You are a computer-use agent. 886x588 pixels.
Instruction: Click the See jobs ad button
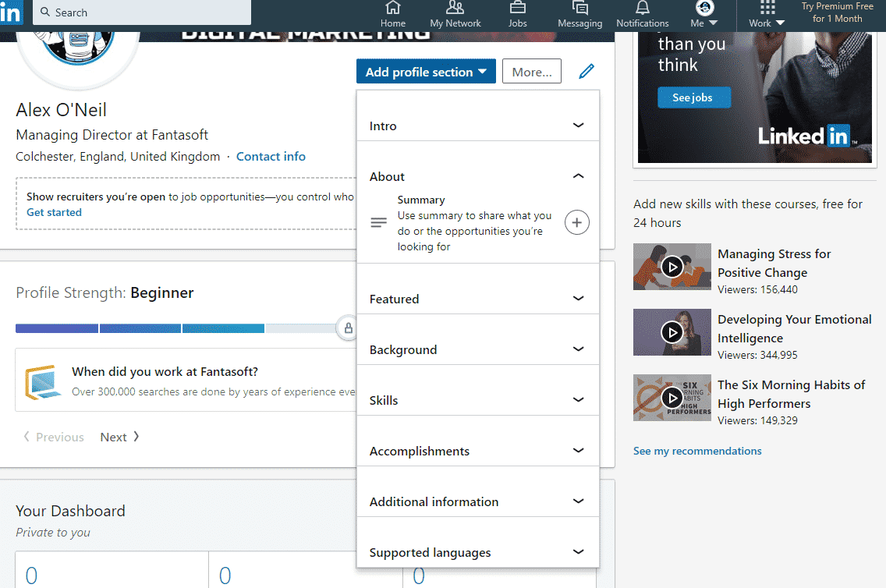pyautogui.click(x=694, y=97)
